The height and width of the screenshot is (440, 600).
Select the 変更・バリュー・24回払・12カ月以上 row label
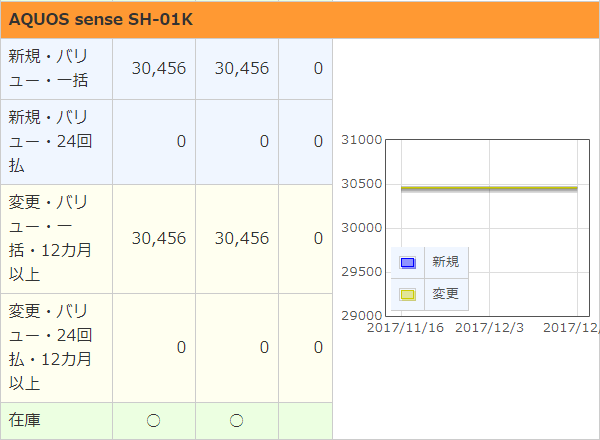coord(50,348)
